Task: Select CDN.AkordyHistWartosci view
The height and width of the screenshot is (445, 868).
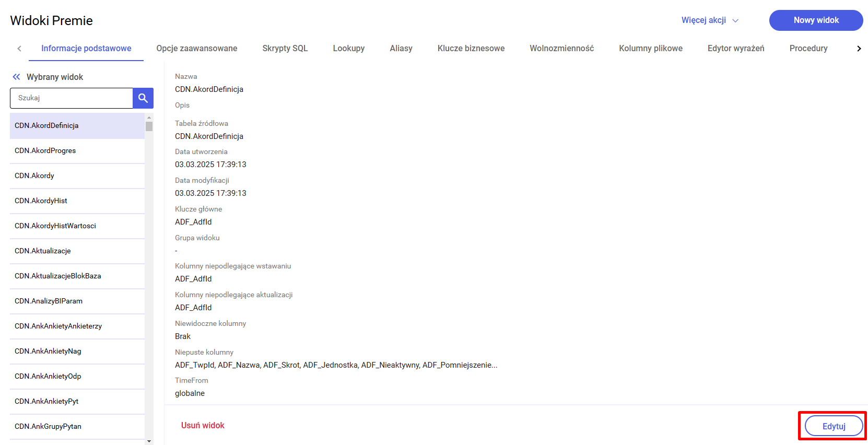Action: click(77, 226)
